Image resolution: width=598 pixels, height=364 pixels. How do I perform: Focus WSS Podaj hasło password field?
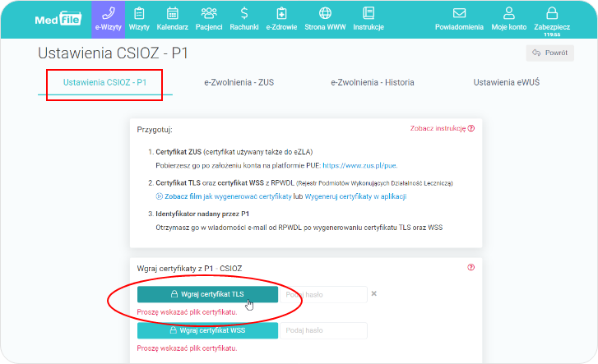[324, 330]
